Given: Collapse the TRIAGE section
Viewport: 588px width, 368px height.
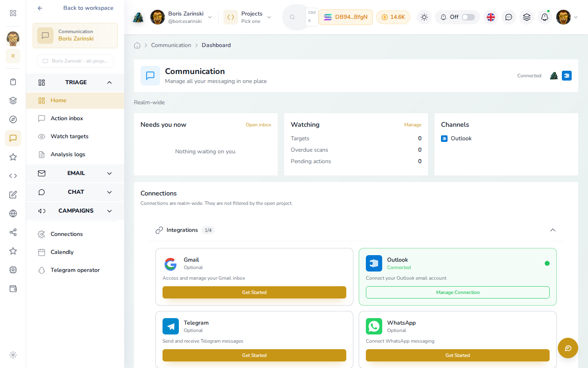Looking at the screenshot, I should coord(75,83).
